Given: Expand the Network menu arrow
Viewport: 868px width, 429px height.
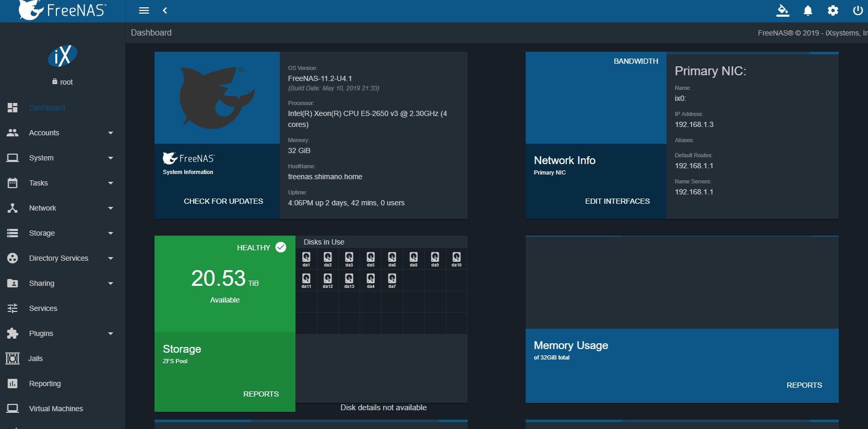Looking at the screenshot, I should [x=111, y=208].
